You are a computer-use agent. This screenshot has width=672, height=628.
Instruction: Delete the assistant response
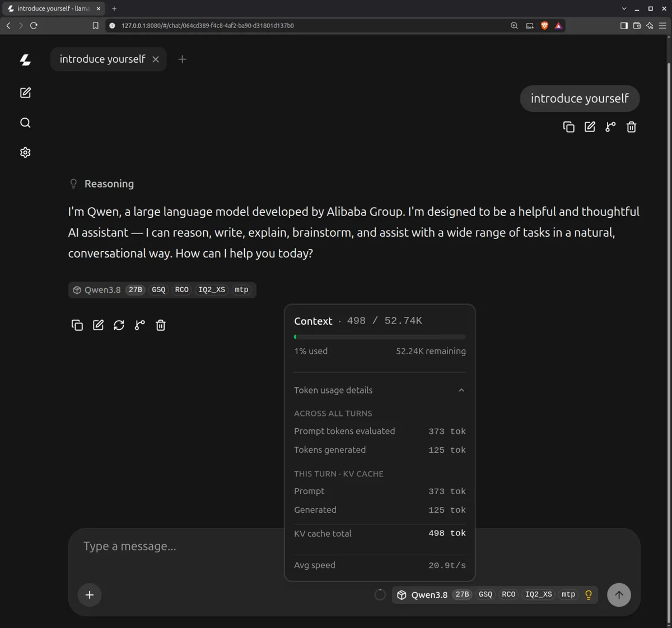[x=161, y=325]
